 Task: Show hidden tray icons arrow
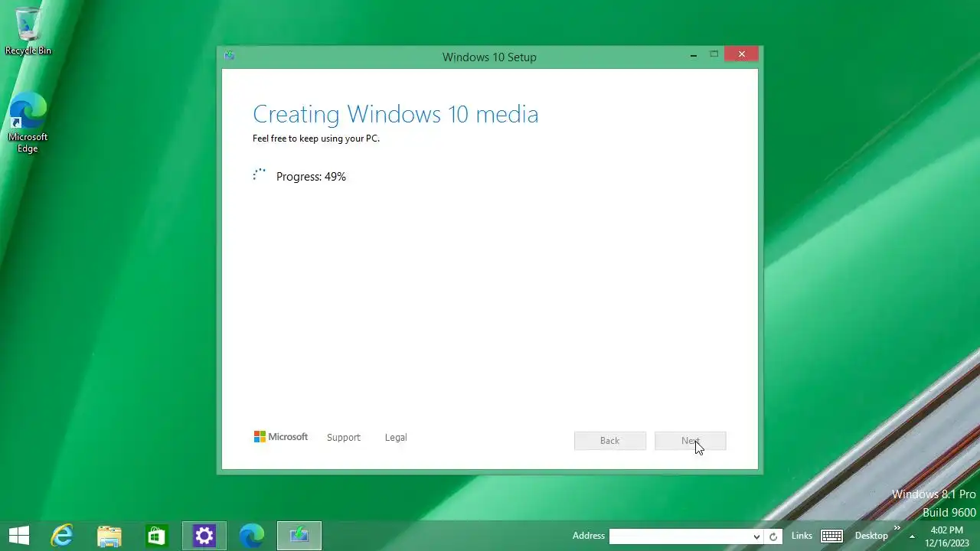(912, 536)
